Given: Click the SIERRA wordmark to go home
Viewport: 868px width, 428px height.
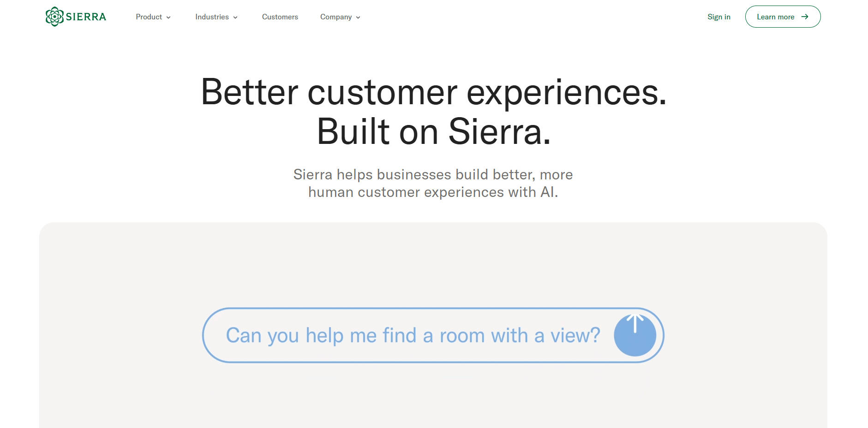Looking at the screenshot, I should point(86,16).
